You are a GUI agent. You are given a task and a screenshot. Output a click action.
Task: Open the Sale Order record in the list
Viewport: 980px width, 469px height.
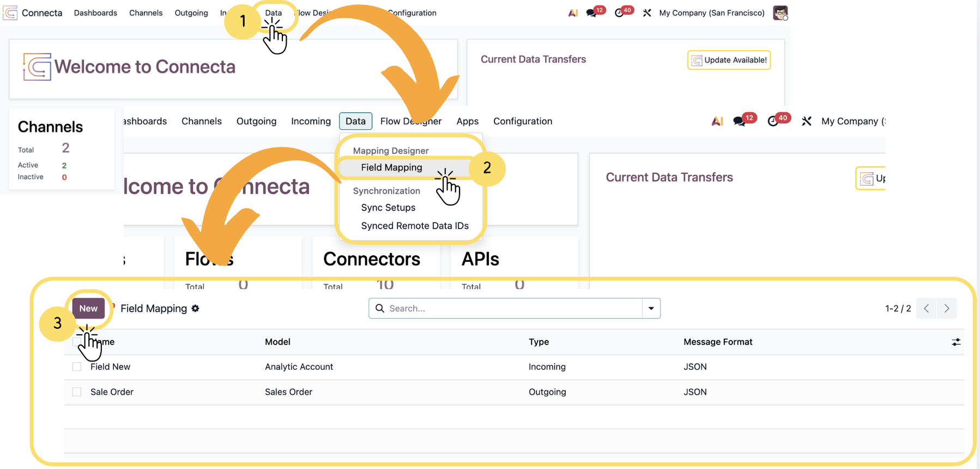(x=112, y=392)
